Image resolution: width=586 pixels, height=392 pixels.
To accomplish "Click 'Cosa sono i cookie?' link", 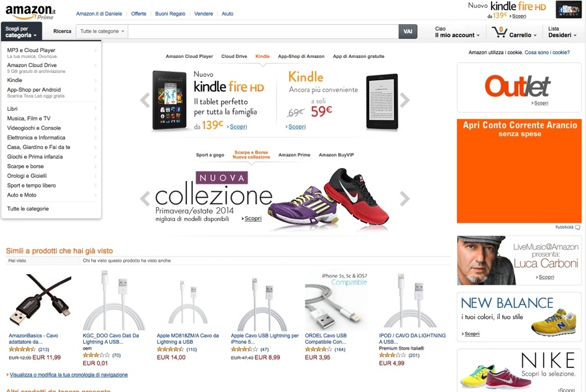I will [x=547, y=52].
